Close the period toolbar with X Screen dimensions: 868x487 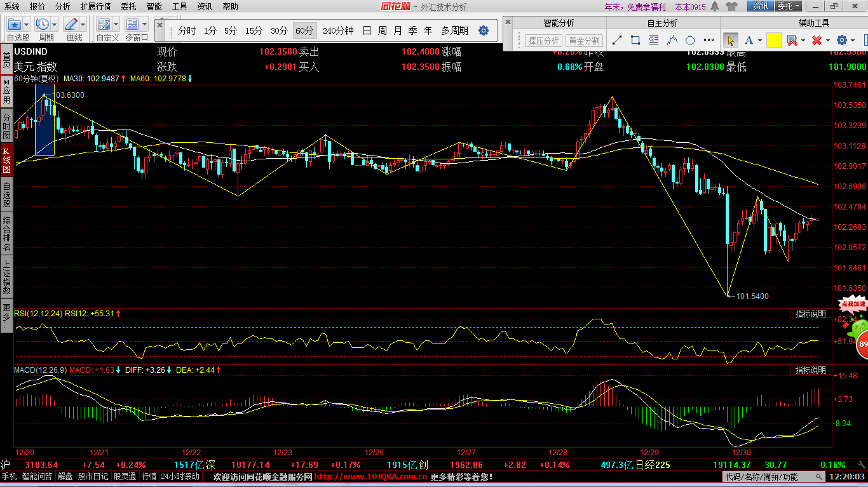(159, 25)
